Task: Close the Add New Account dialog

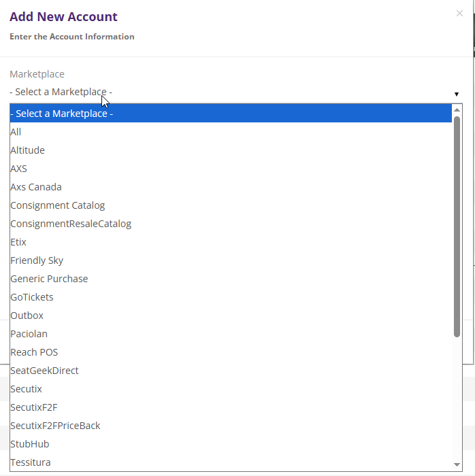Action: 459,13
